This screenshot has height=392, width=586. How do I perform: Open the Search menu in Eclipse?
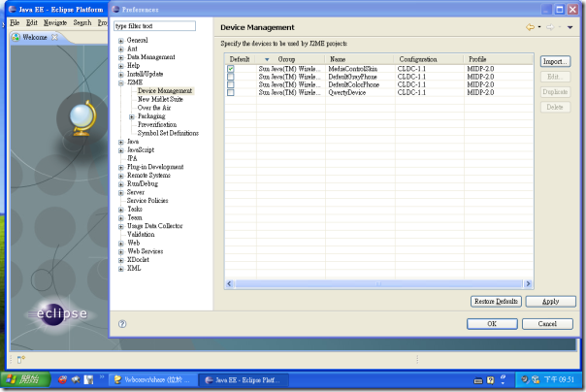pyautogui.click(x=82, y=22)
